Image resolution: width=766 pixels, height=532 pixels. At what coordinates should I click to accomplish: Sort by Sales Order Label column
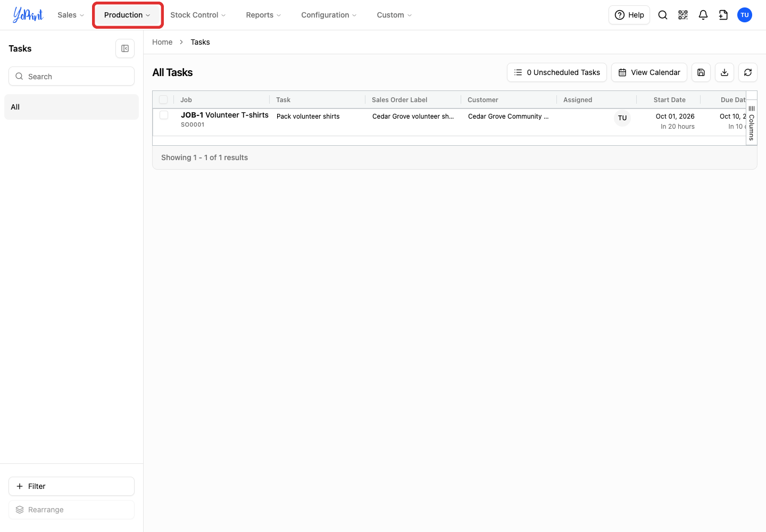pyautogui.click(x=399, y=99)
